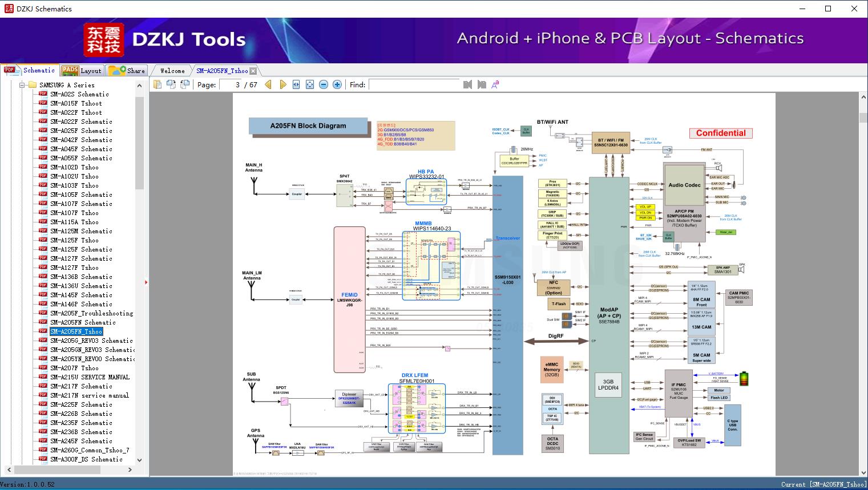The image size is (868, 490).
Task: Click the PDF icon beside SM-A02S Schematic
Action: pyautogui.click(x=43, y=94)
